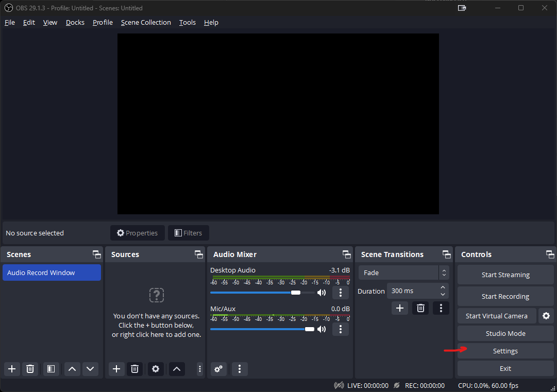This screenshot has height=392, width=557.
Task: Adjust the Desktop Audio volume slider
Action: [262, 293]
